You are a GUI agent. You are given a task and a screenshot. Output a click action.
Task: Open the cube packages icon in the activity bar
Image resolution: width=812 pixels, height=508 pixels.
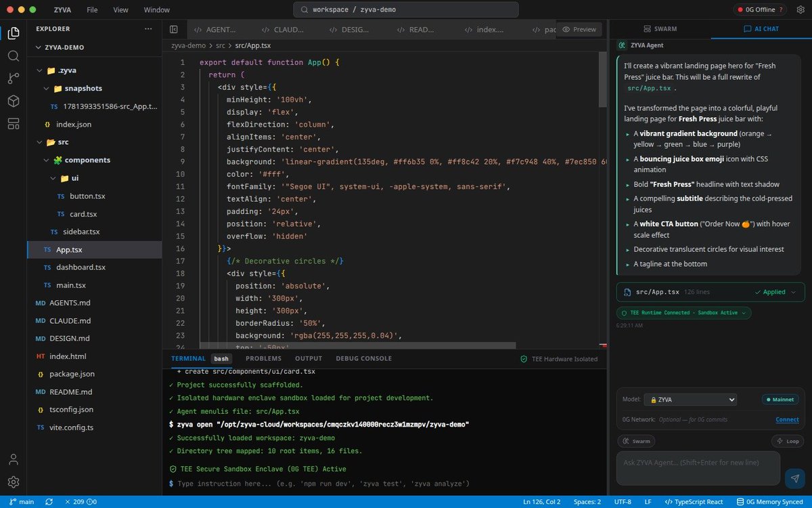pos(14,101)
